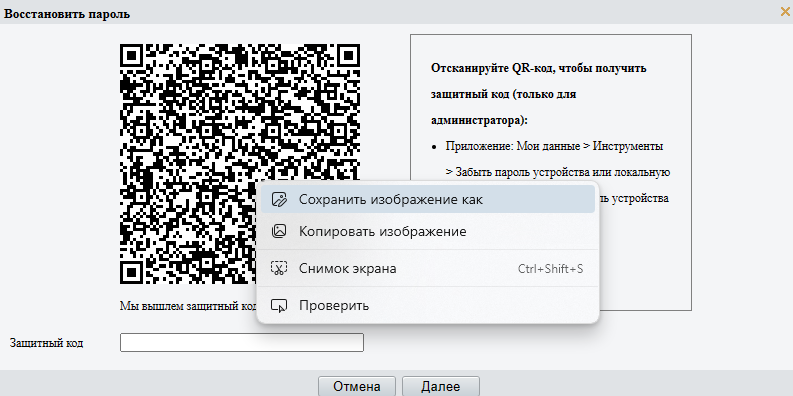Click the Восстановить пароль dialog title
The width and height of the screenshot is (793, 396).
click(x=67, y=14)
